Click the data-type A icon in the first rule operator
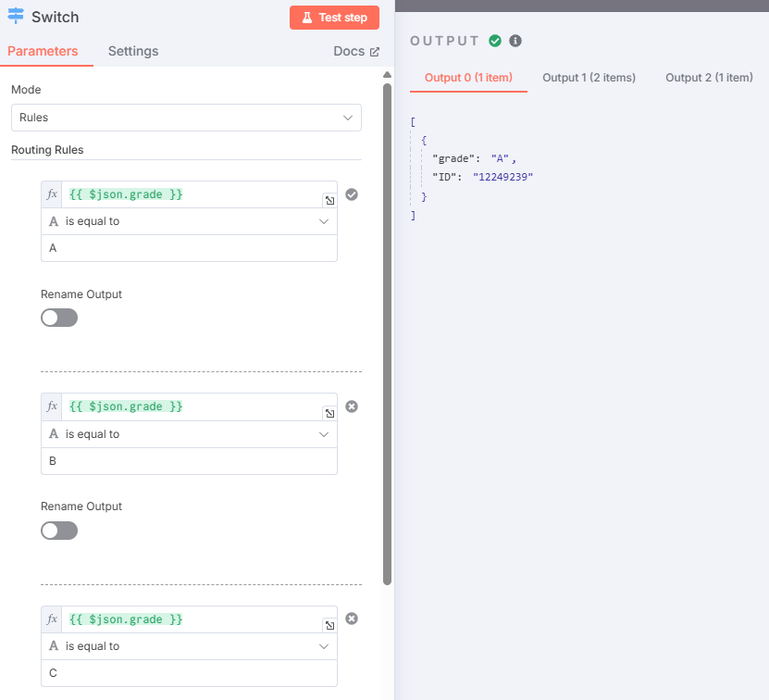 [54, 221]
